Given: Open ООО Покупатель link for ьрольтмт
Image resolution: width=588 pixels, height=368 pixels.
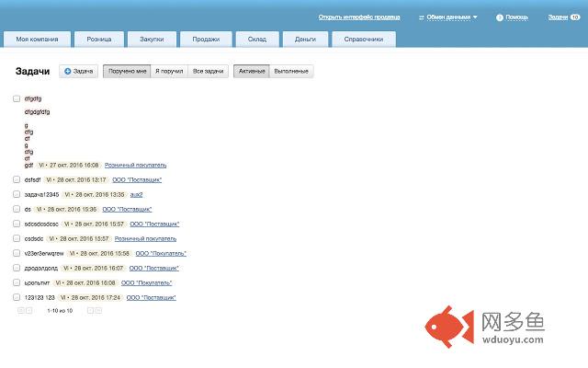Looking at the screenshot, I should click(147, 282).
